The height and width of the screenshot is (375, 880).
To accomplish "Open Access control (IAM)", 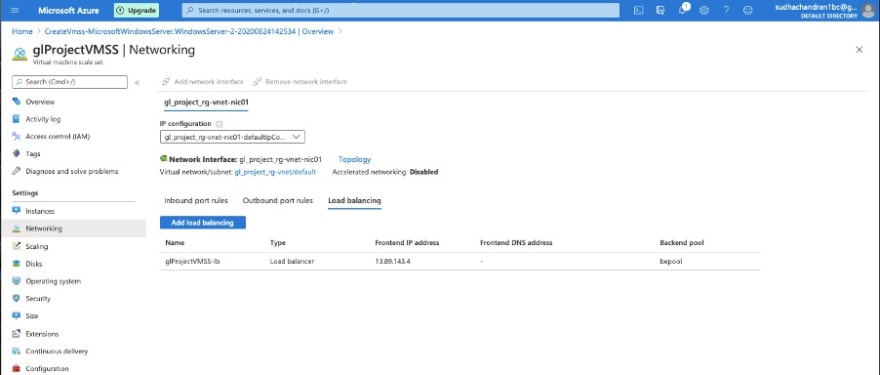I will click(x=58, y=136).
